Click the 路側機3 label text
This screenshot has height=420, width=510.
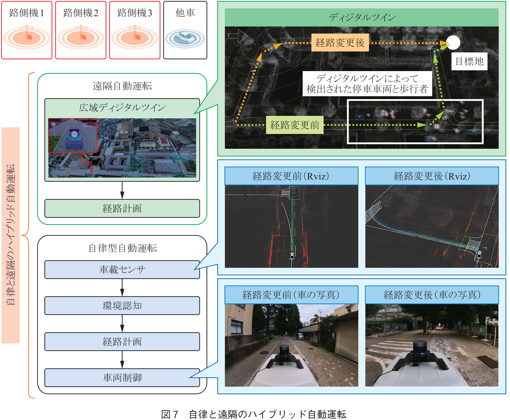[x=135, y=13]
